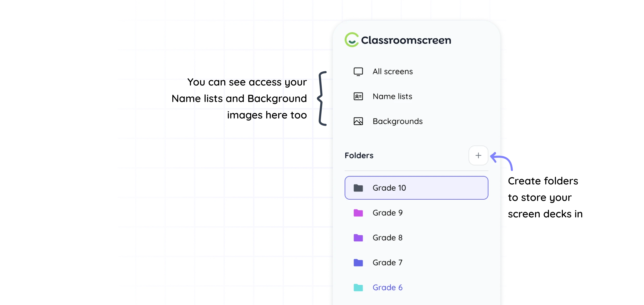Click the Backgrounds image icon
This screenshot has height=305, width=644.
(359, 121)
